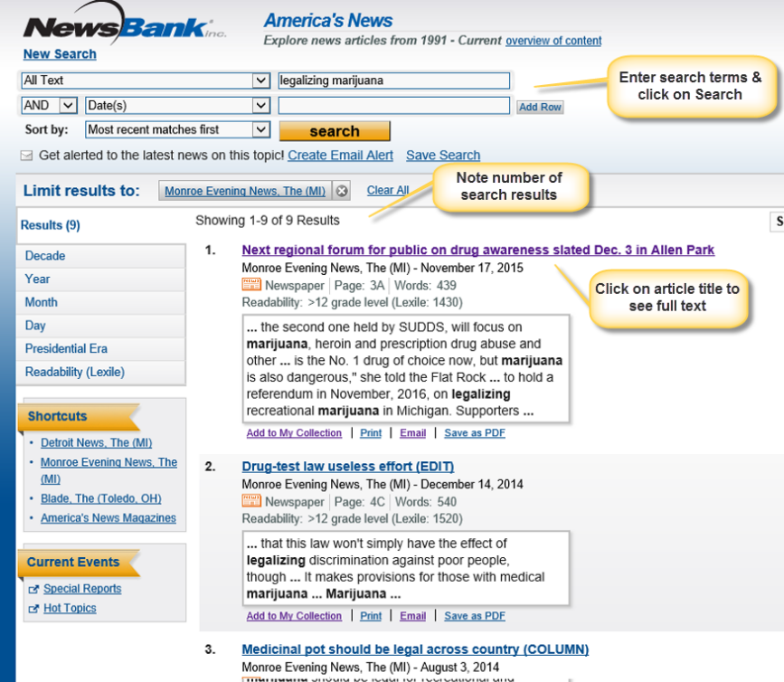Click the orange search button
This screenshot has width=784, height=682.
(x=335, y=131)
